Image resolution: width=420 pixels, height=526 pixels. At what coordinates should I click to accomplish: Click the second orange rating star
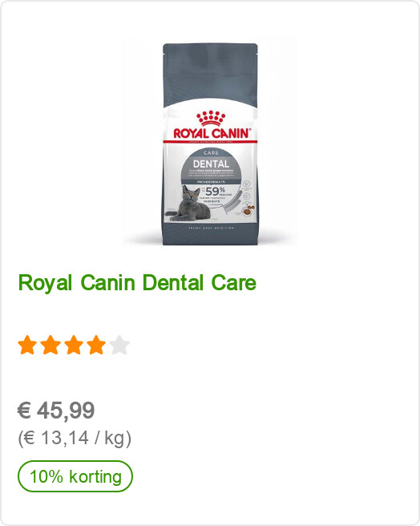50,345
